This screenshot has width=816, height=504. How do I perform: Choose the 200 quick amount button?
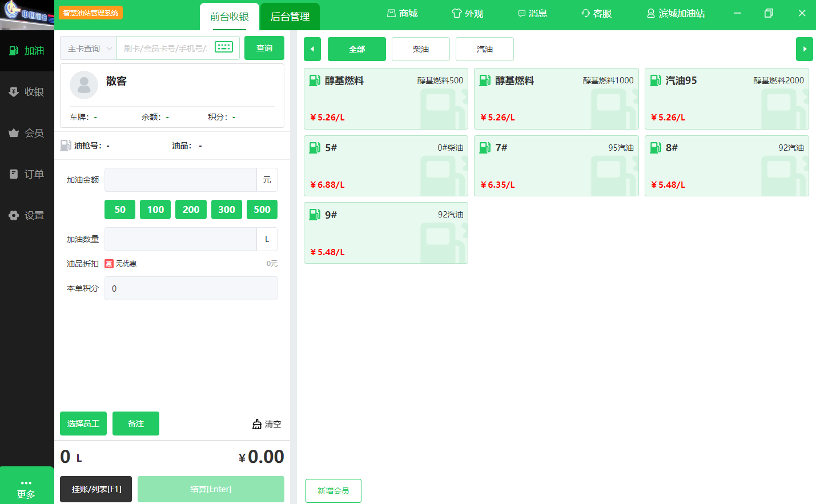point(191,209)
